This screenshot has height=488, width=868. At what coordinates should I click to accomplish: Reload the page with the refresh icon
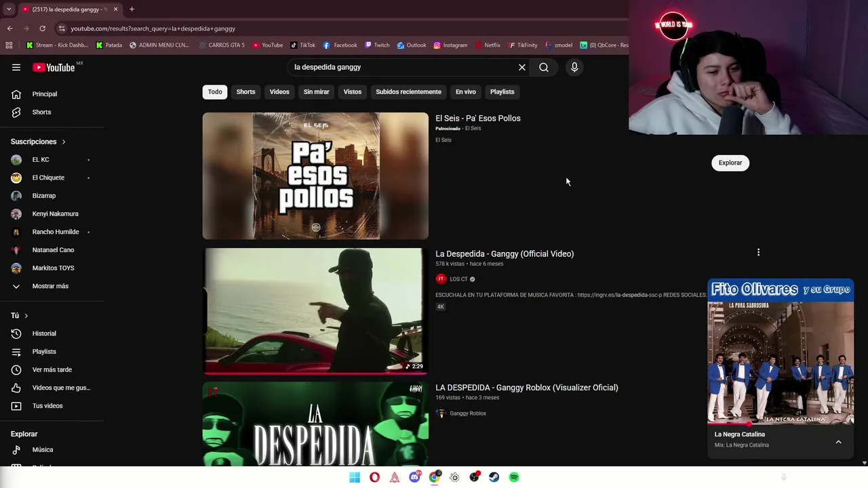click(x=42, y=28)
